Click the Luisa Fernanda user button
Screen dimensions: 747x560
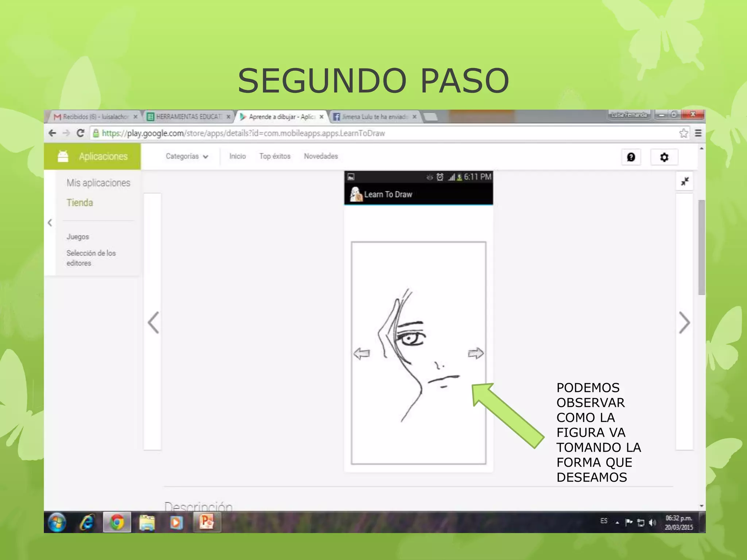click(630, 114)
